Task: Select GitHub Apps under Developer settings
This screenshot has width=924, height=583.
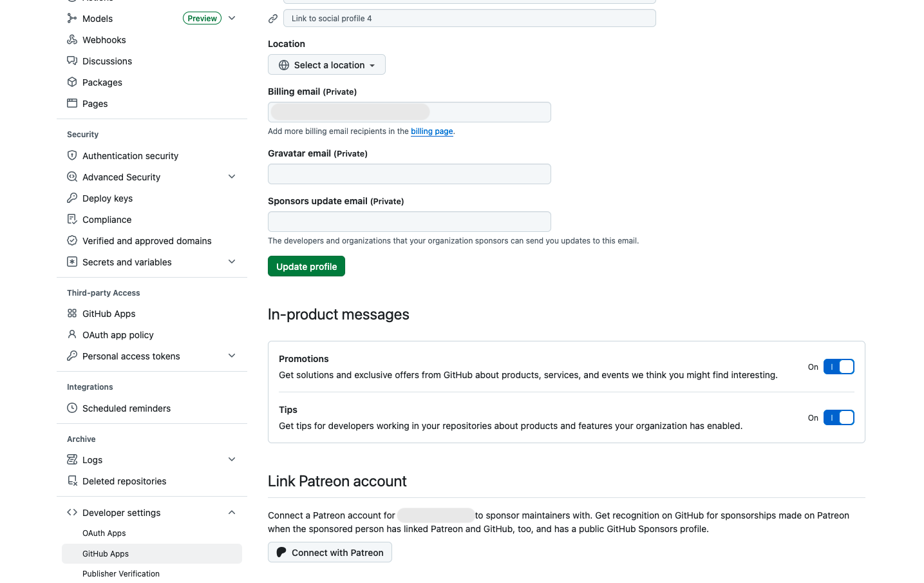Action: click(152, 553)
